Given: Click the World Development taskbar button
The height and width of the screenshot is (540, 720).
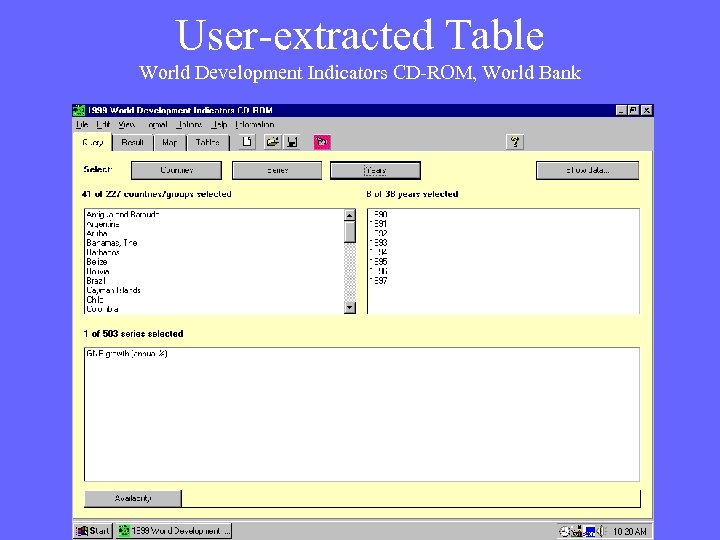Looking at the screenshot, I should click(x=174, y=531).
